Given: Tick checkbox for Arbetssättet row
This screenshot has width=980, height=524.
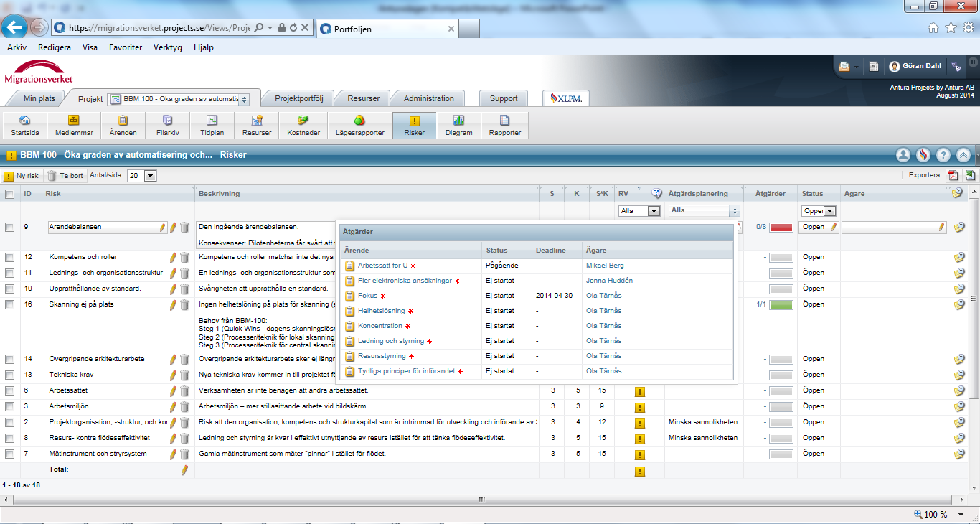Looking at the screenshot, I should (x=9, y=390).
